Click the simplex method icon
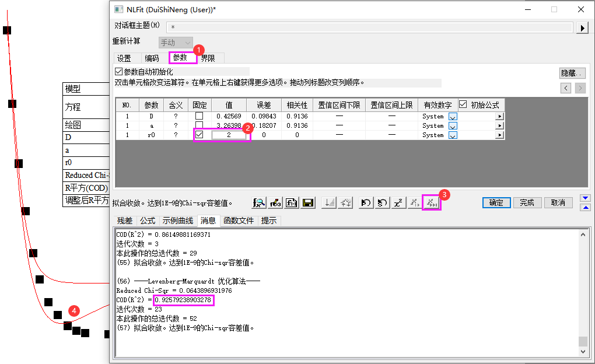This screenshot has height=364, width=595. click(x=329, y=202)
